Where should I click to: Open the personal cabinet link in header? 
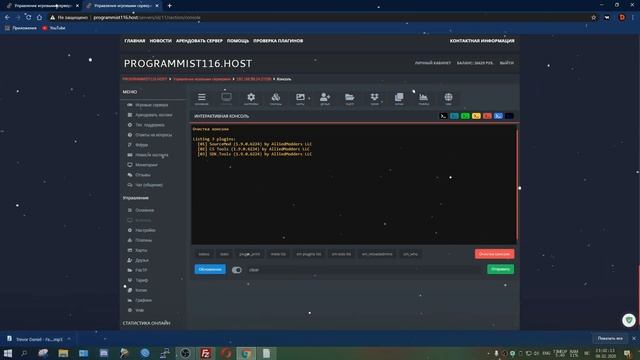click(433, 63)
